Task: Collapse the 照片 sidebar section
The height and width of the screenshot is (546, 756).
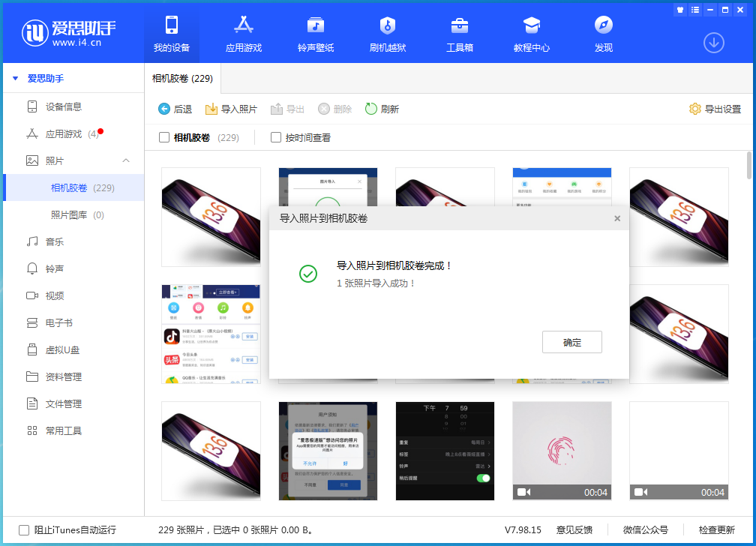Action: pyautogui.click(x=126, y=160)
